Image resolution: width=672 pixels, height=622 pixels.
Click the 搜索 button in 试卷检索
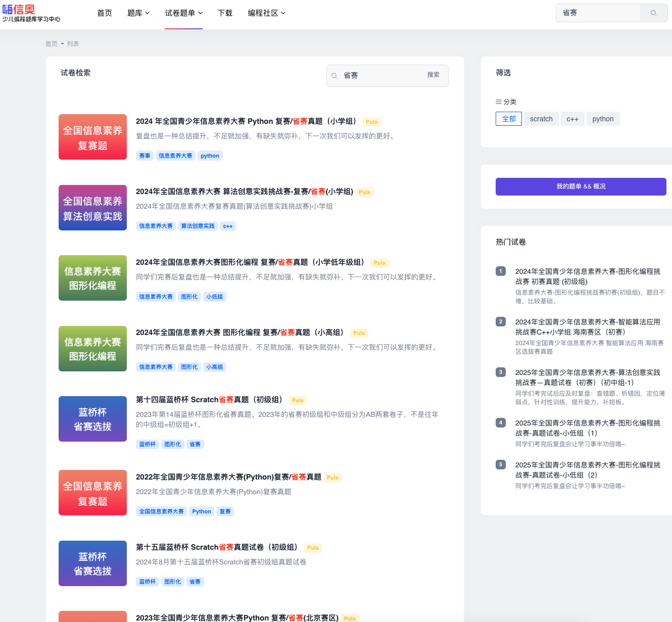tap(434, 75)
